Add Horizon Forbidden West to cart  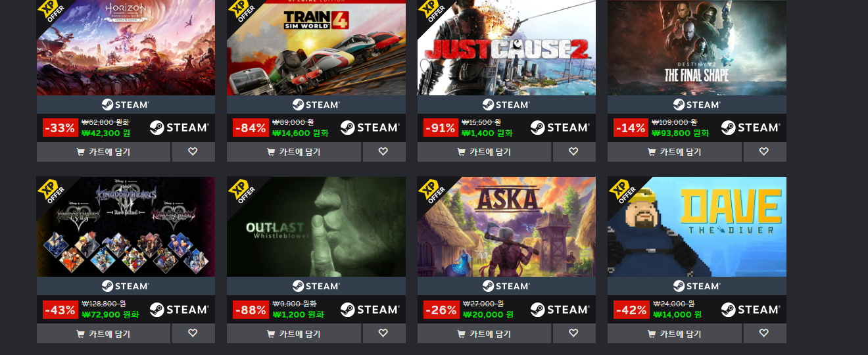(103, 152)
